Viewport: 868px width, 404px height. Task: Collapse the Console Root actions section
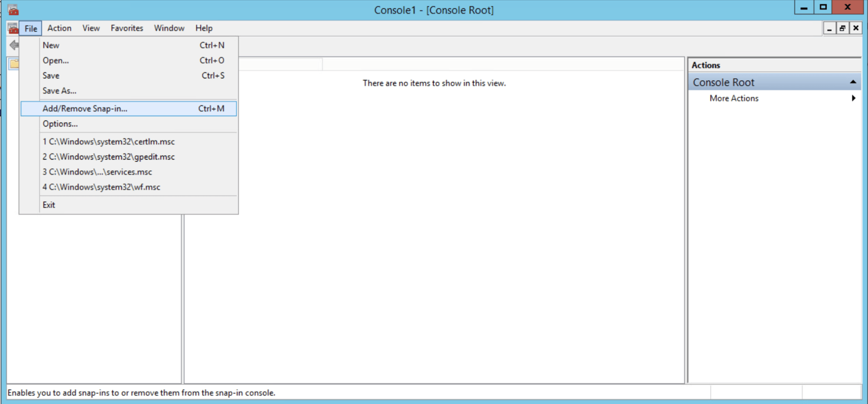tap(853, 82)
